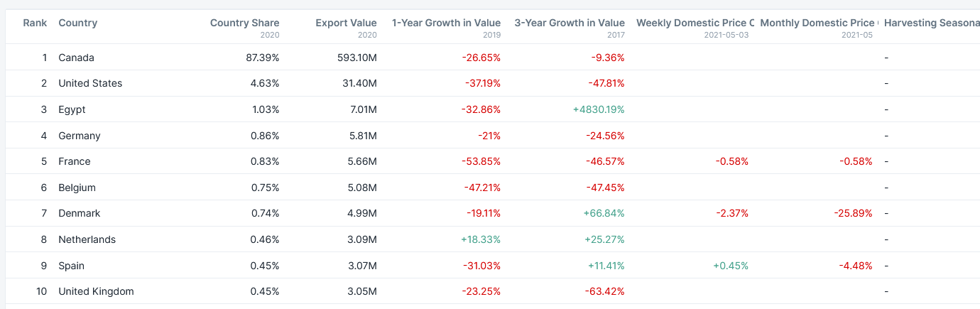Select Spain in the ranking table

tap(71, 266)
